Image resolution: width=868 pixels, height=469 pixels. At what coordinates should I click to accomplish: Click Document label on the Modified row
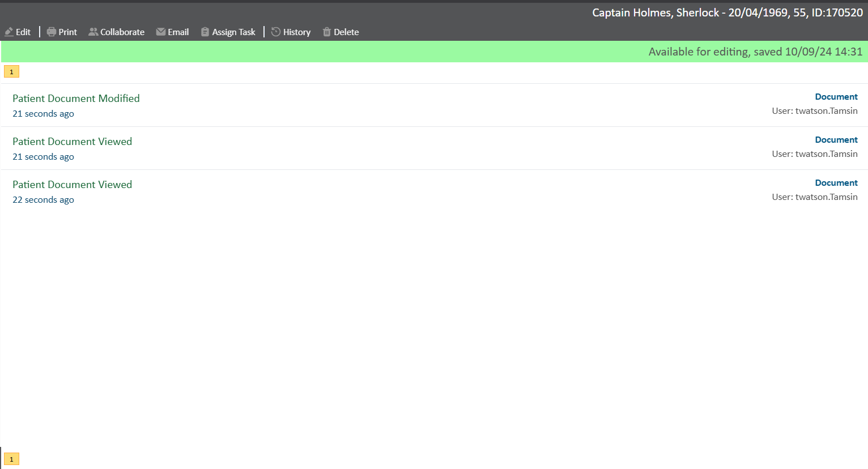(836, 97)
